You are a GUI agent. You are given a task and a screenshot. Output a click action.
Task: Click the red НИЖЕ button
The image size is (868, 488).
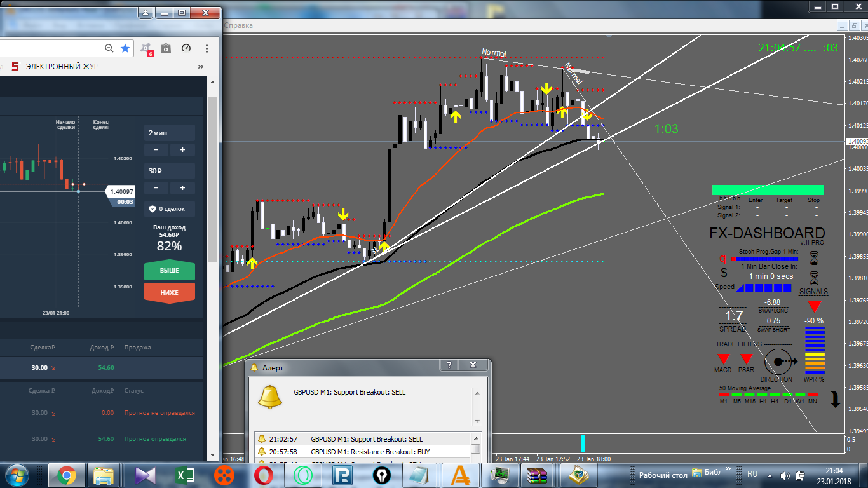pos(170,292)
